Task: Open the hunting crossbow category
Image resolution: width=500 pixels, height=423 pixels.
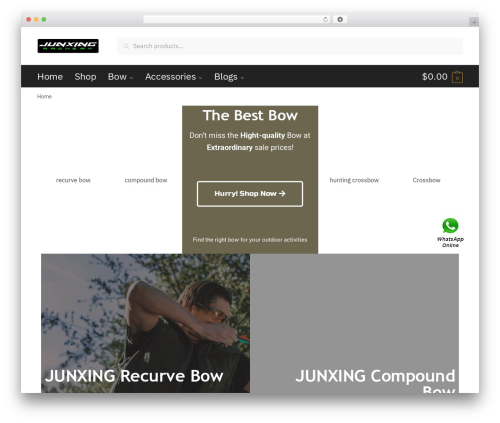Action: (354, 180)
